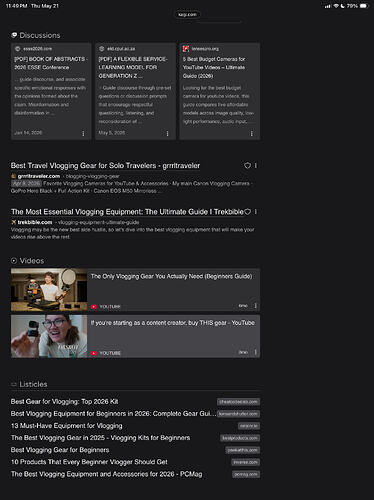The image size is (374, 500).
Task: Open options menu on FLEXIBLE SERVICE-LEARNING card
Action: click(x=167, y=133)
